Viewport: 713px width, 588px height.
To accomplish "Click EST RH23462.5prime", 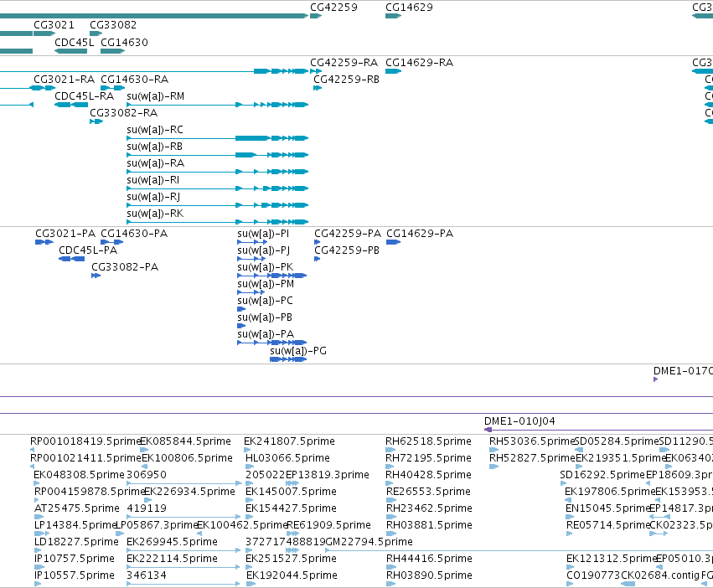I will [429, 508].
